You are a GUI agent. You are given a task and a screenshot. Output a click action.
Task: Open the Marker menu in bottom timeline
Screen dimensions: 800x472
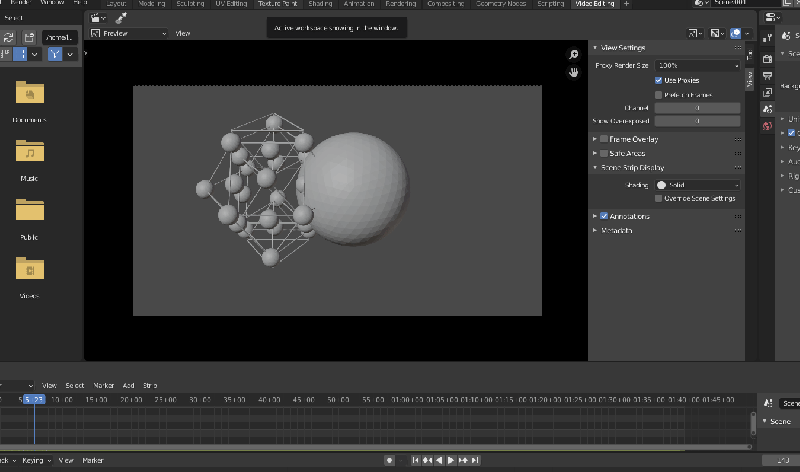pyautogui.click(x=93, y=460)
